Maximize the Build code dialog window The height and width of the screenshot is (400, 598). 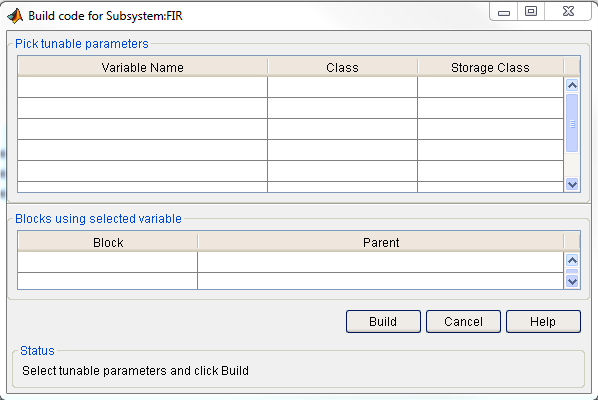pyautogui.click(x=531, y=11)
